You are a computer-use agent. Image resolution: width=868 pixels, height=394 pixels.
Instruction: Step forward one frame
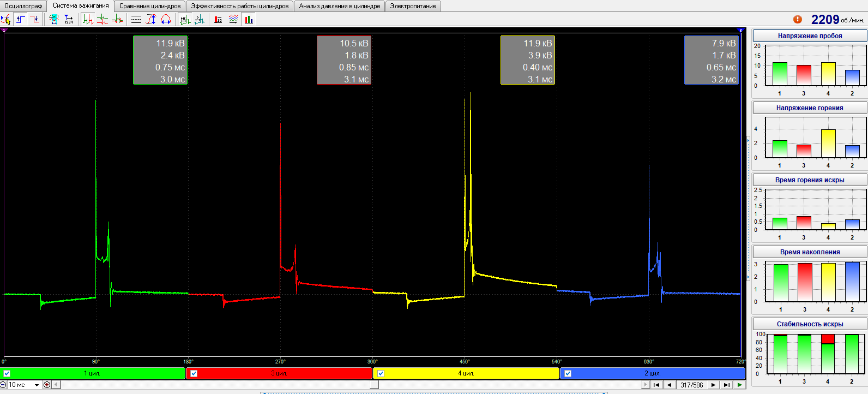(x=713, y=385)
